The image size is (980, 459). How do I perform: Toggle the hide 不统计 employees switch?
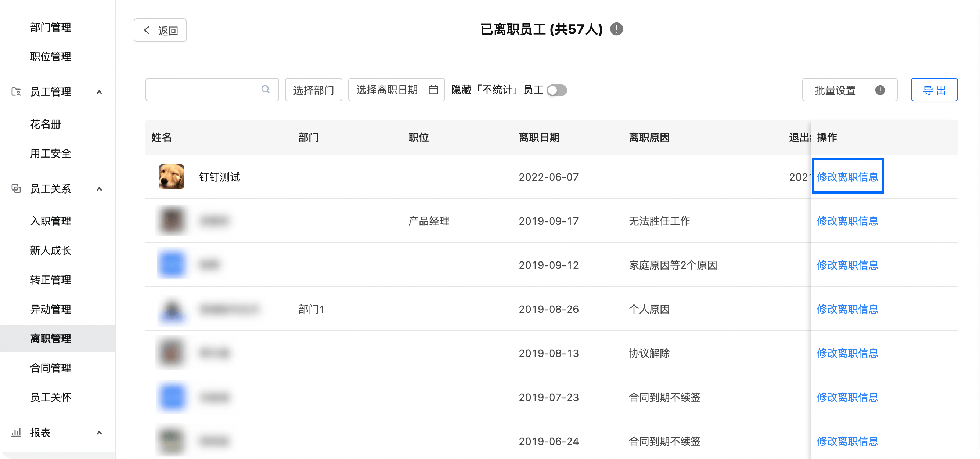tap(556, 90)
